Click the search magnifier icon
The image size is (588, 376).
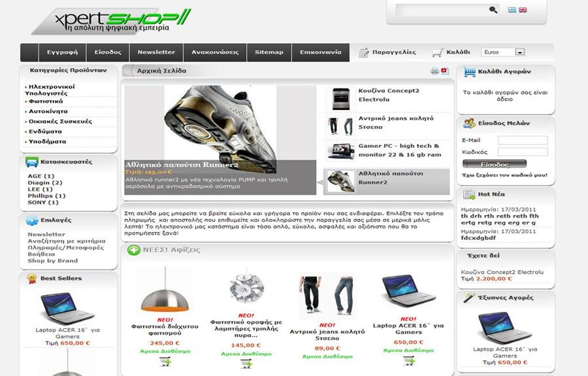click(493, 10)
